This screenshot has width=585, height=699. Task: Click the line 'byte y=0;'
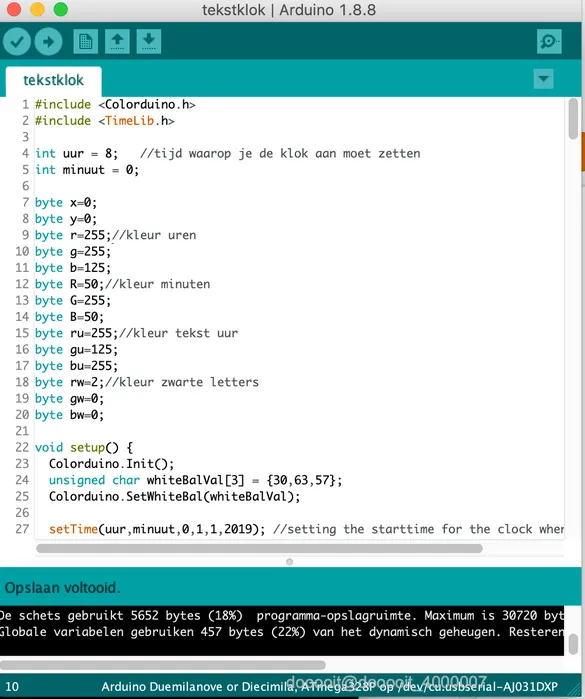pos(66,219)
